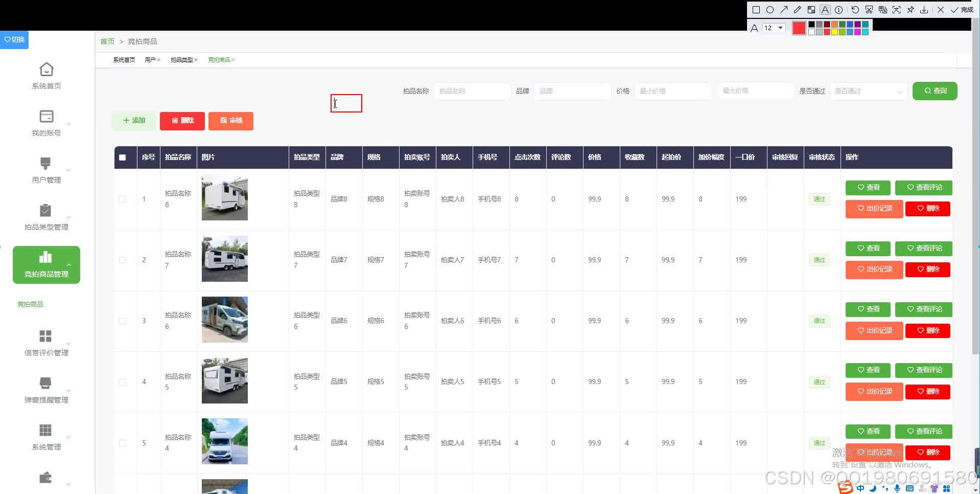Viewport: 980px width, 494px height.
Task: Save the screenshot with download icon
Action: tap(924, 10)
